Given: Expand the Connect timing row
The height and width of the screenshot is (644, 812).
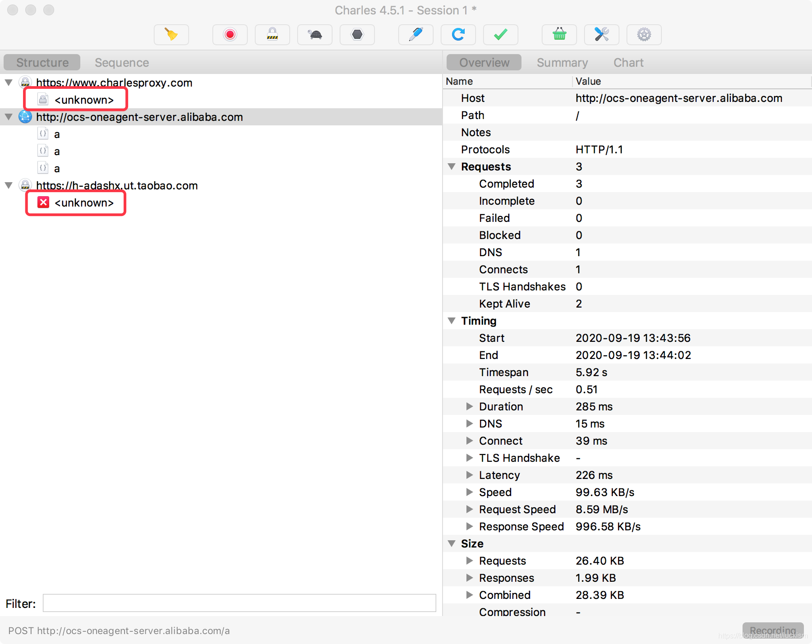Looking at the screenshot, I should tap(470, 441).
